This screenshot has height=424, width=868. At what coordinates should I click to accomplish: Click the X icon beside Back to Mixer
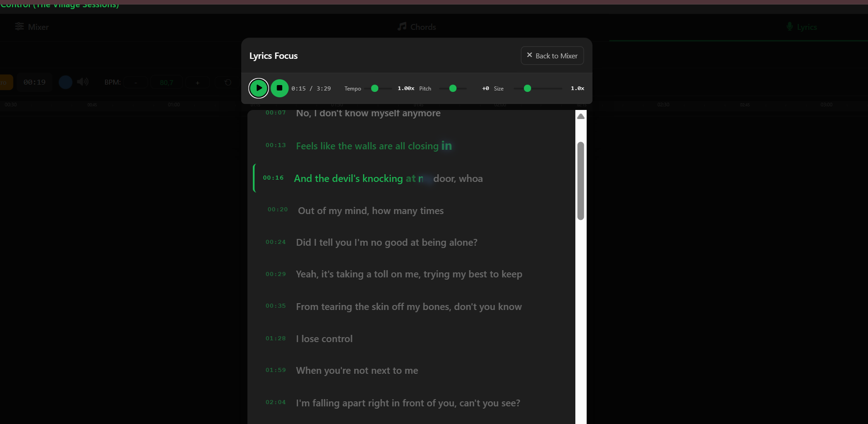pyautogui.click(x=529, y=55)
